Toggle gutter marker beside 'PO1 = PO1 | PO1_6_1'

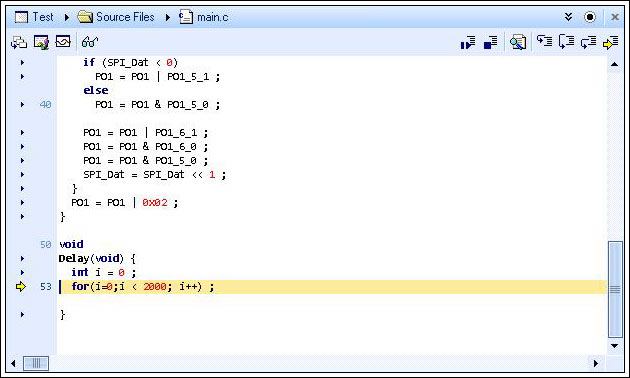22,133
